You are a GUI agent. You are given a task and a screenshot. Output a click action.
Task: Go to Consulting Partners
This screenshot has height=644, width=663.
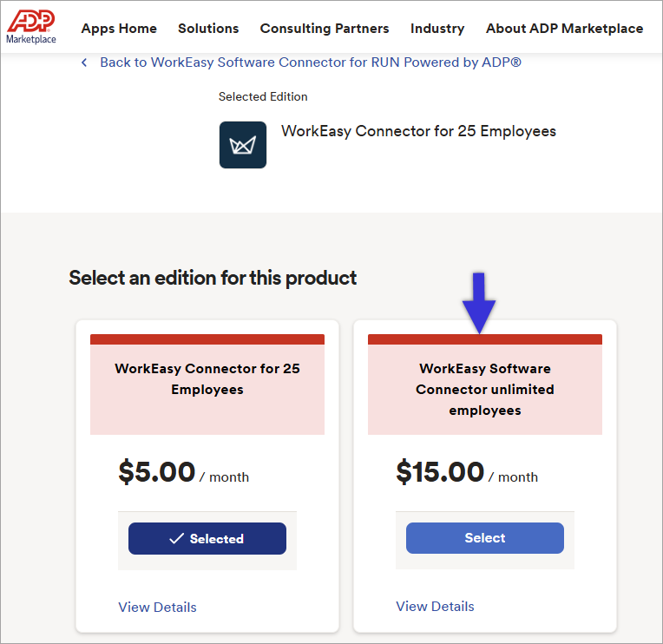point(325,29)
